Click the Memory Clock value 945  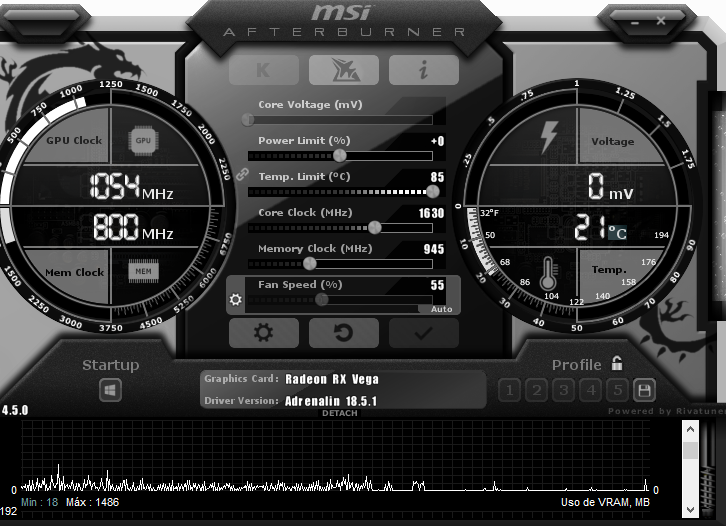[434, 249]
